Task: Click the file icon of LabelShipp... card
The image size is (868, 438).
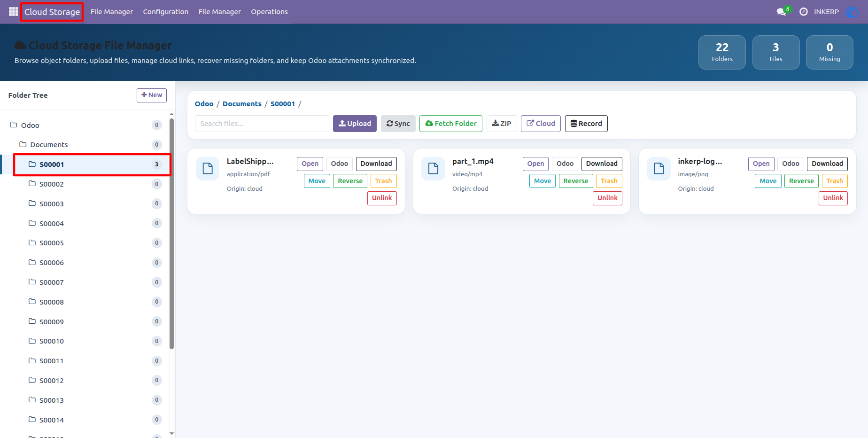Action: pos(208,168)
